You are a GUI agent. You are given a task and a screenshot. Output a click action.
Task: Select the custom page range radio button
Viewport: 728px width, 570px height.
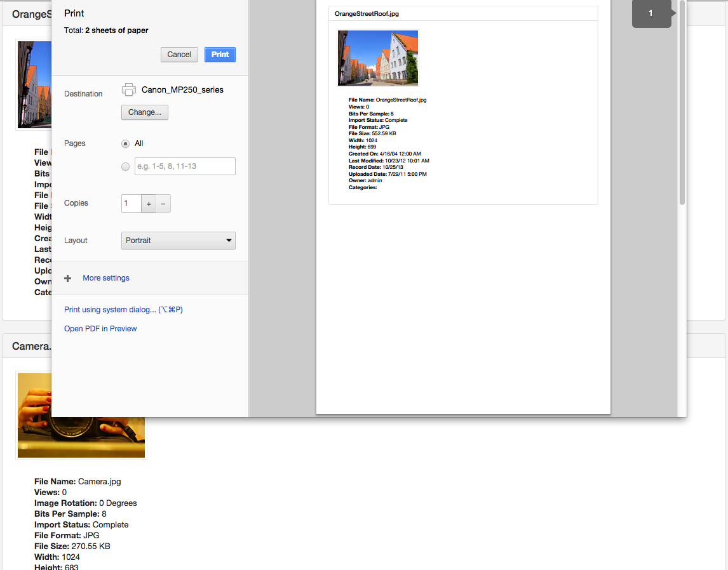[x=125, y=166]
